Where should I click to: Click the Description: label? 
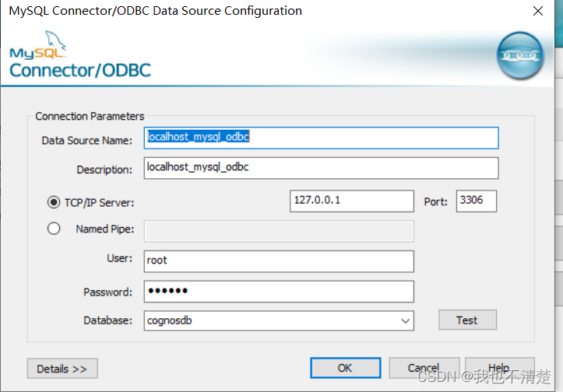tap(104, 170)
